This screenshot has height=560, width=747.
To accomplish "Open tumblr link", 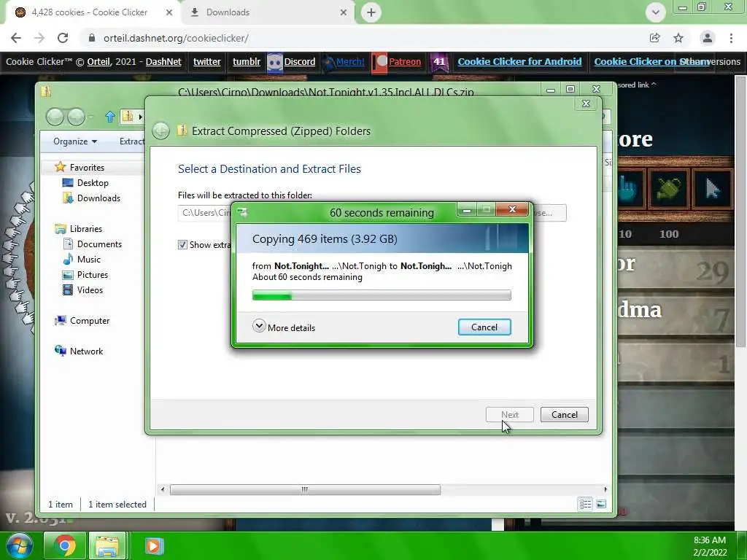I will [247, 62].
